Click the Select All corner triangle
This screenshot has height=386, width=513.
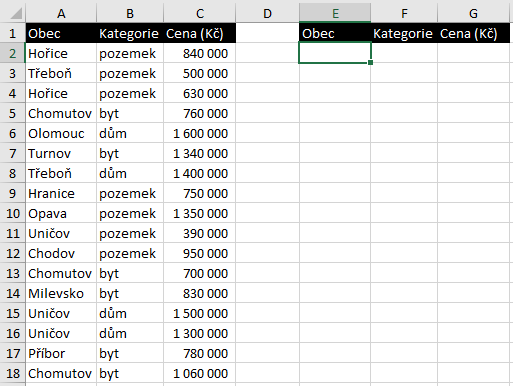16,13
